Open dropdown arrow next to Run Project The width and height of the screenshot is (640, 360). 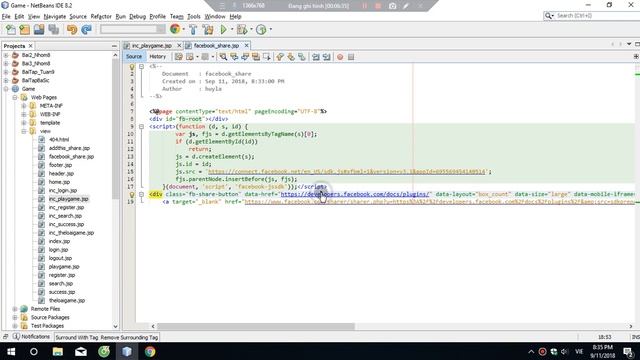(232, 29)
